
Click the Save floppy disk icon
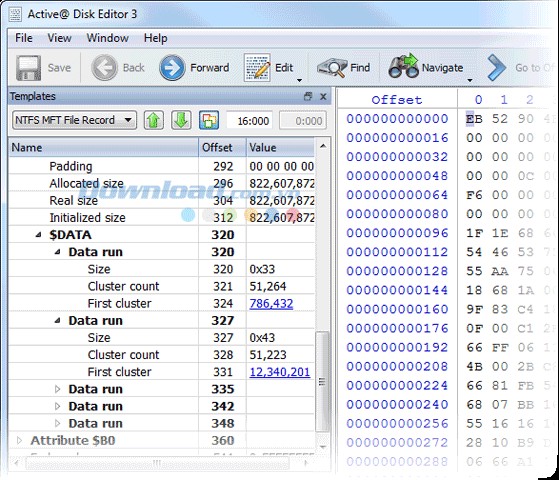click(x=28, y=68)
